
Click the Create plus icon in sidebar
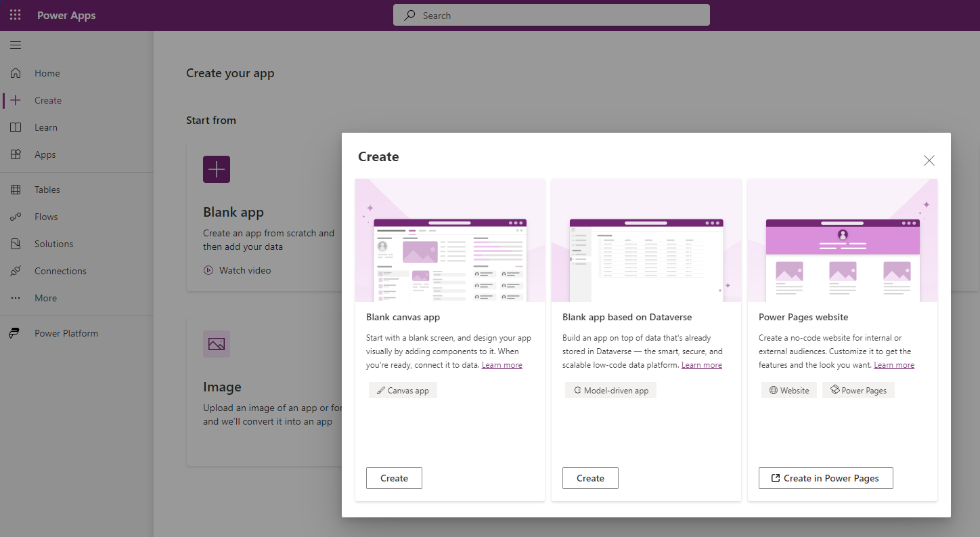coord(16,100)
